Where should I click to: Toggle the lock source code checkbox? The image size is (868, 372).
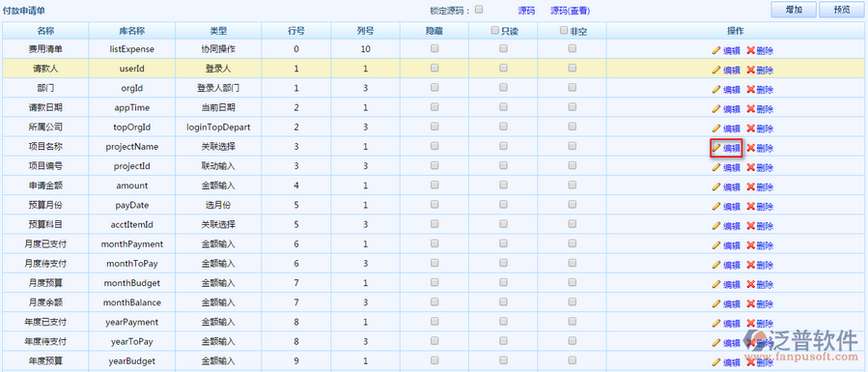click(x=480, y=9)
